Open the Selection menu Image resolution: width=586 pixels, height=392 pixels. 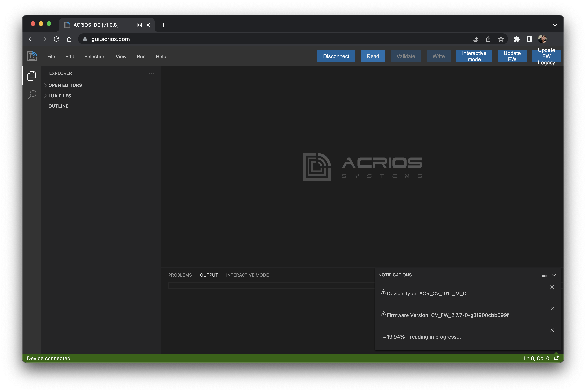pyautogui.click(x=95, y=57)
